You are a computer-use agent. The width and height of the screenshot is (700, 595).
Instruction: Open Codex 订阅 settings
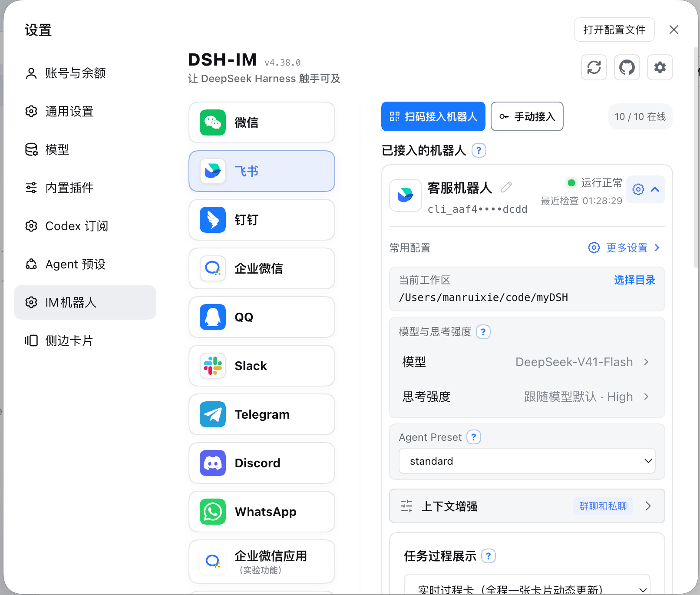tap(85, 226)
